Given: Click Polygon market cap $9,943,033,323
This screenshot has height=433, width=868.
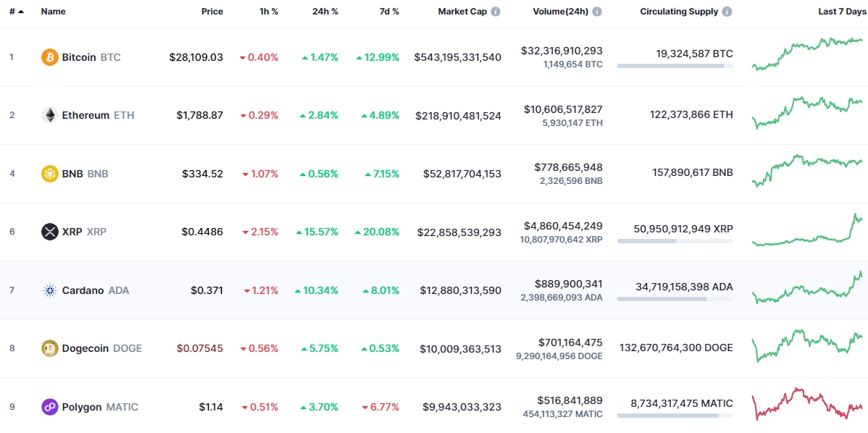Looking at the screenshot, I should 462,407.
